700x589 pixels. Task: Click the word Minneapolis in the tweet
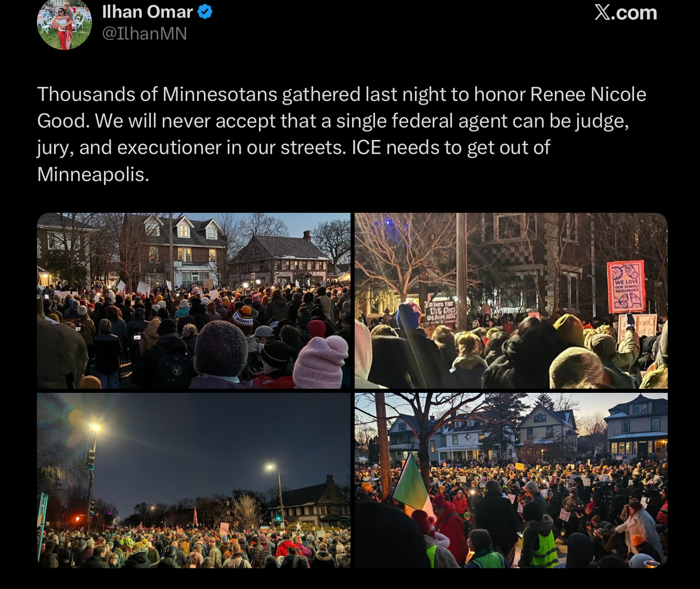pyautogui.click(x=93, y=174)
